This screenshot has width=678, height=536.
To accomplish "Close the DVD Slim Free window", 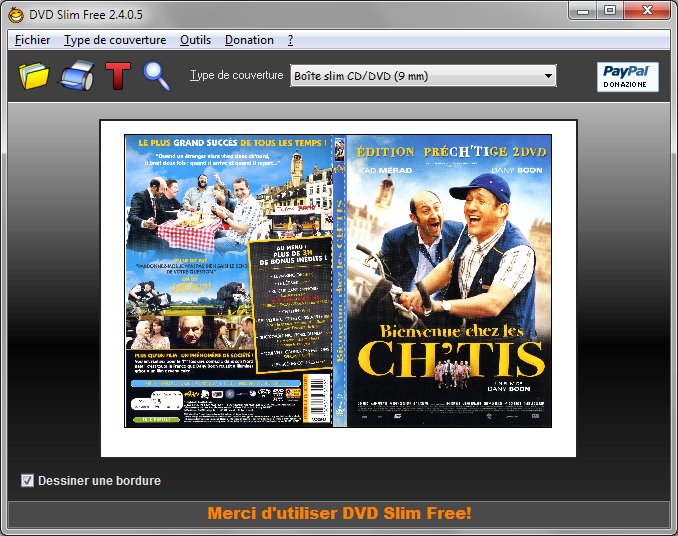I will (x=647, y=10).
